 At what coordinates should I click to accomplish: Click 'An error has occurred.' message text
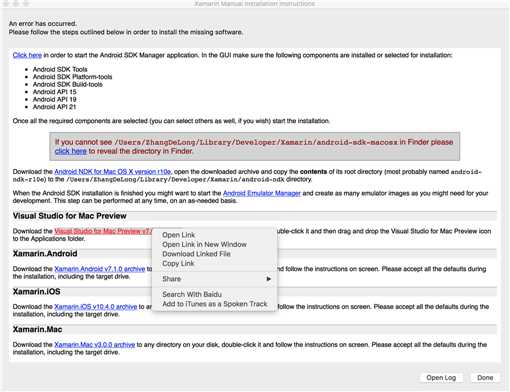click(x=43, y=24)
